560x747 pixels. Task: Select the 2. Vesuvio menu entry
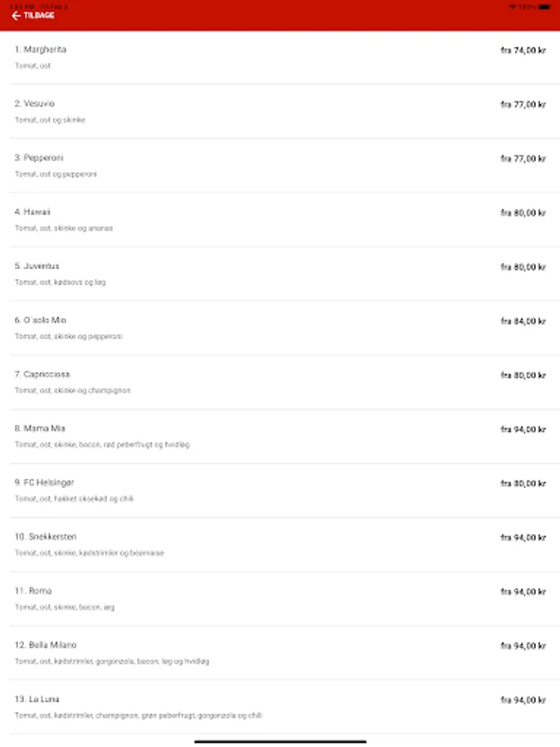click(x=280, y=111)
